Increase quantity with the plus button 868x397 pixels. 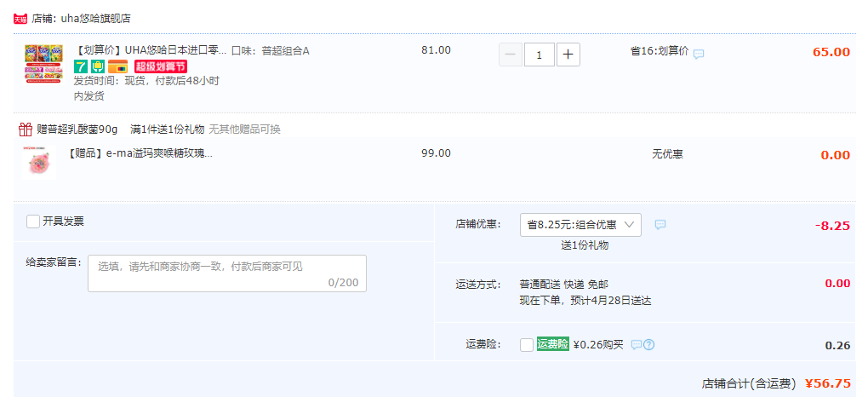tap(568, 55)
